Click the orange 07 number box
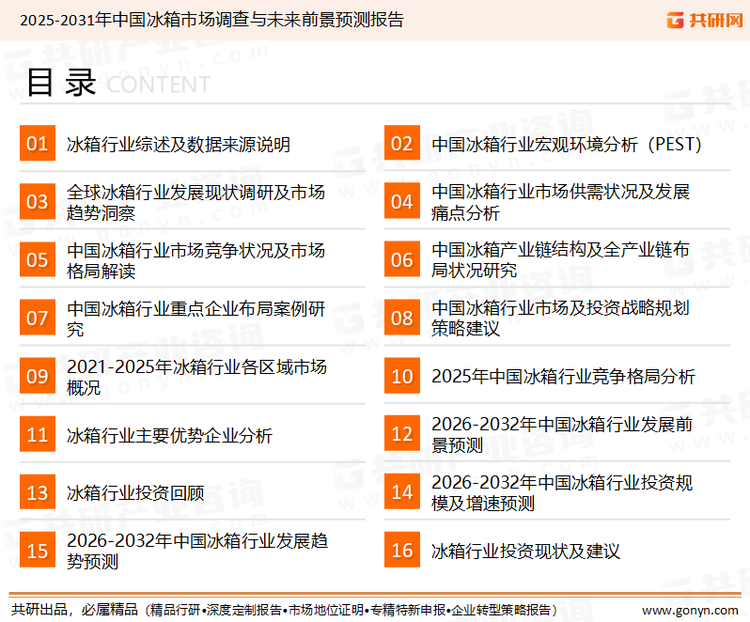This screenshot has width=750, height=622. coord(37,318)
